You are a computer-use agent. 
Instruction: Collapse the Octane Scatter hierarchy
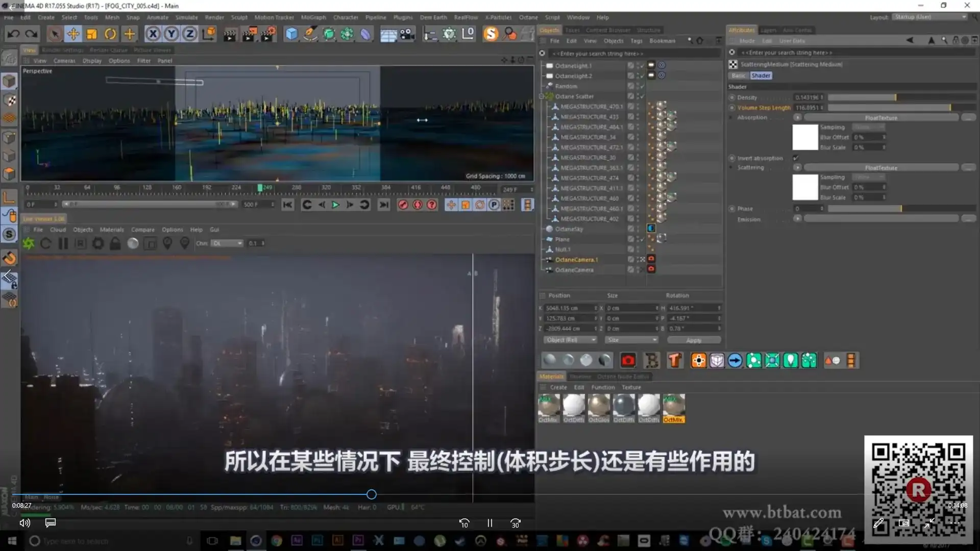(542, 96)
